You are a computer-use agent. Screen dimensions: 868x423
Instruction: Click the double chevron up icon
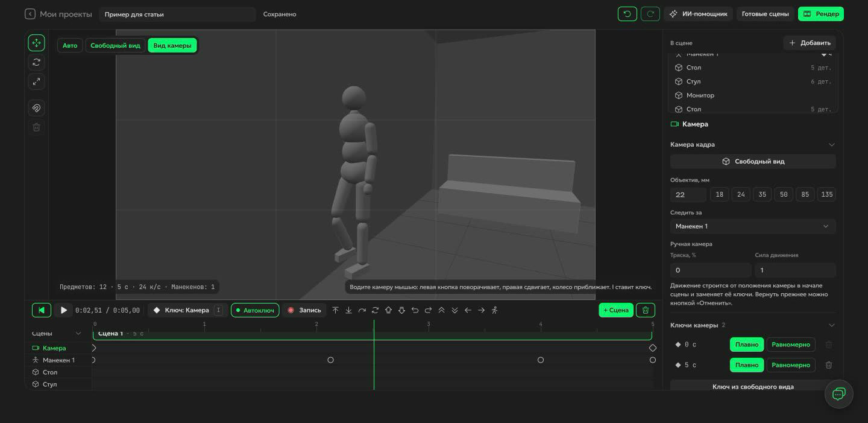[x=442, y=310]
